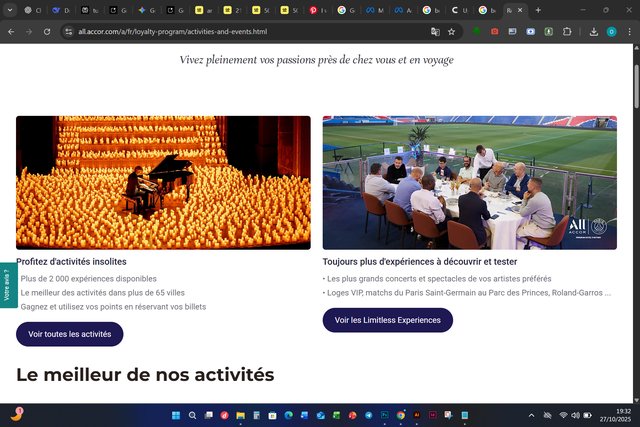This screenshot has height=427, width=640.
Task: Click 'Gagnez et utilisez vos points' line
Action: coord(113,307)
